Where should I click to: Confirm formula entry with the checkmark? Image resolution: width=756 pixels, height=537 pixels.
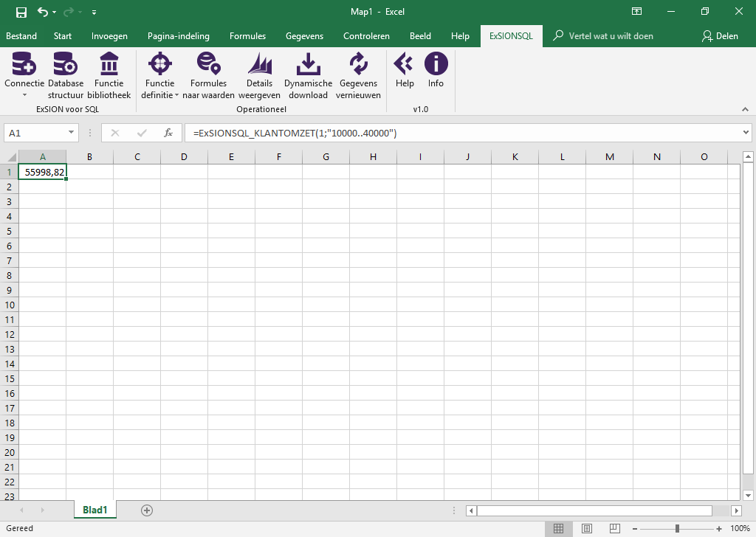(x=142, y=133)
